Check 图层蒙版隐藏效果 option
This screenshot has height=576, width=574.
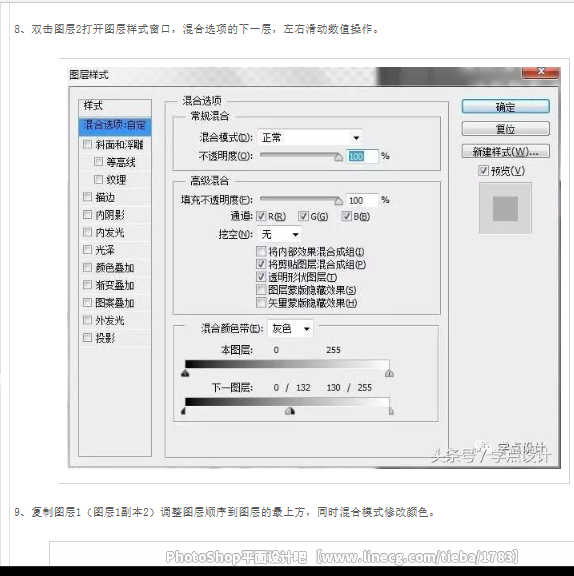coord(261,290)
